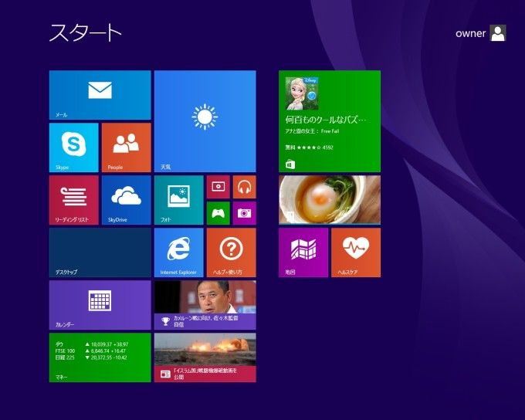
Task: Open the News tile with explosion photo
Action: coord(205,357)
